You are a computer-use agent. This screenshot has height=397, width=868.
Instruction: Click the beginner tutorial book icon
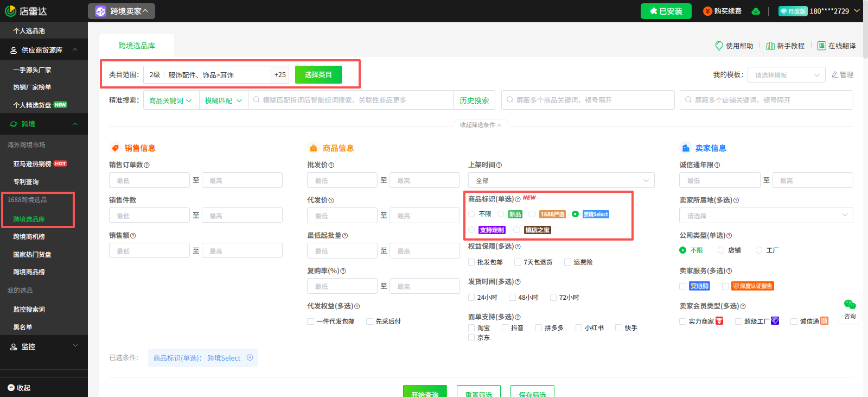[x=770, y=46]
